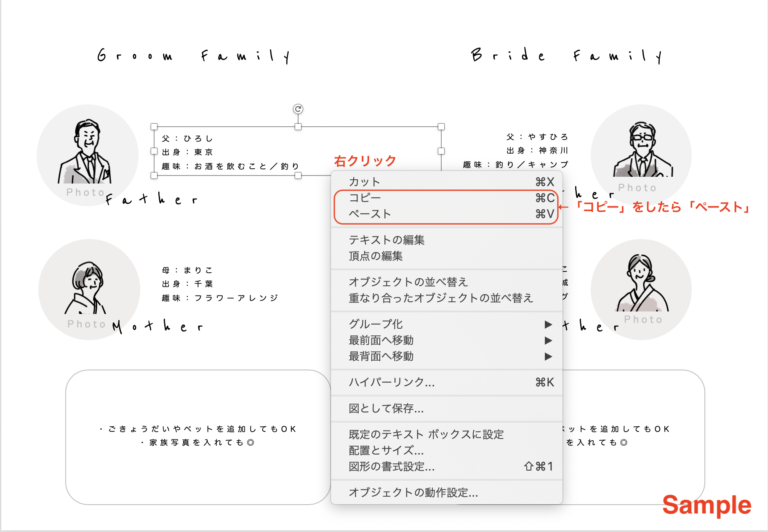Open 図形の書式設定... option

[x=392, y=466]
